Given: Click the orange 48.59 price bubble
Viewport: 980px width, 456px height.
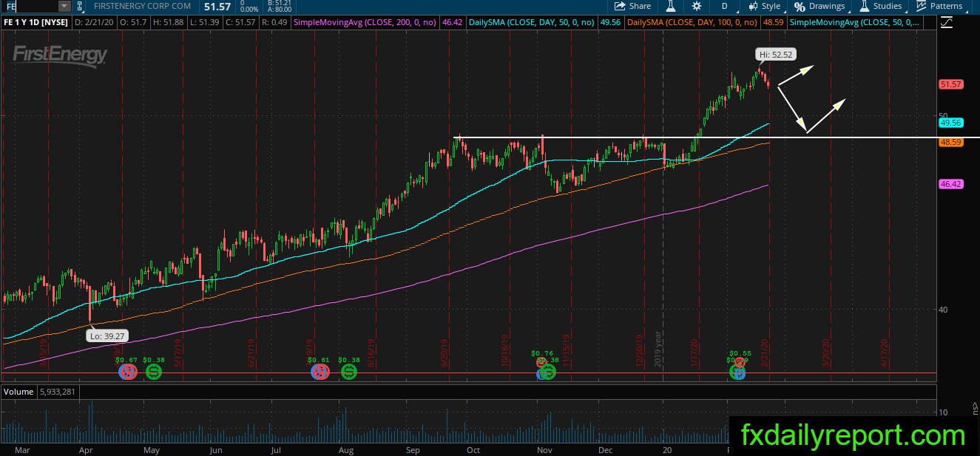Looking at the screenshot, I should coord(950,142).
